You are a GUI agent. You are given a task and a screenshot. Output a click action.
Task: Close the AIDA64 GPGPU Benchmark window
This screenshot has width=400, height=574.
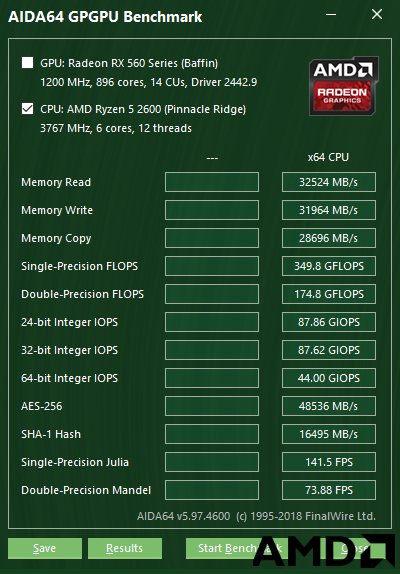(x=377, y=15)
